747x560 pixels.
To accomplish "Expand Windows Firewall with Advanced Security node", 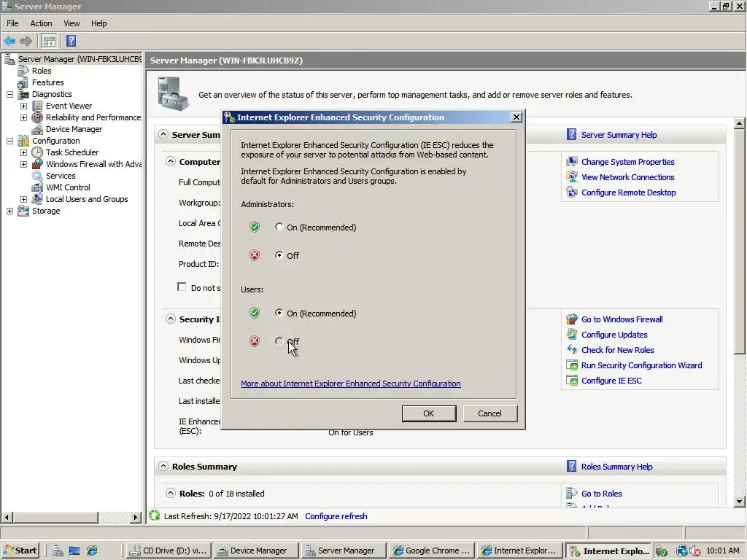I will point(23,164).
